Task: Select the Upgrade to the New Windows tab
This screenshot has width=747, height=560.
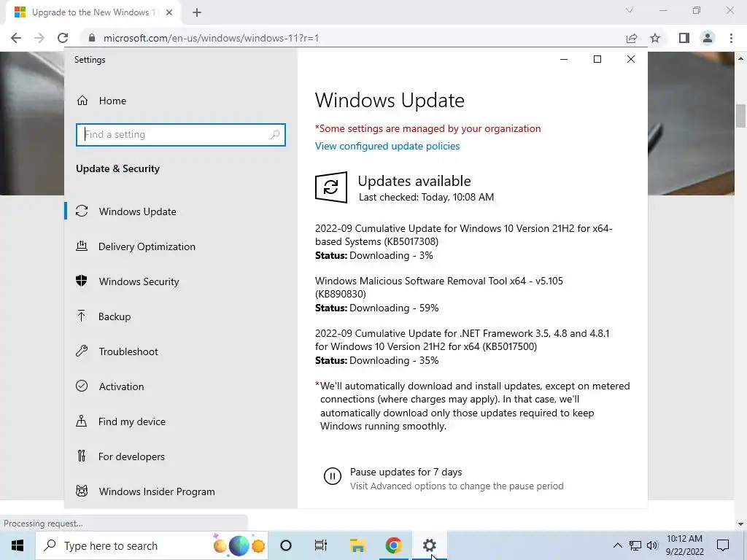Action: point(93,12)
